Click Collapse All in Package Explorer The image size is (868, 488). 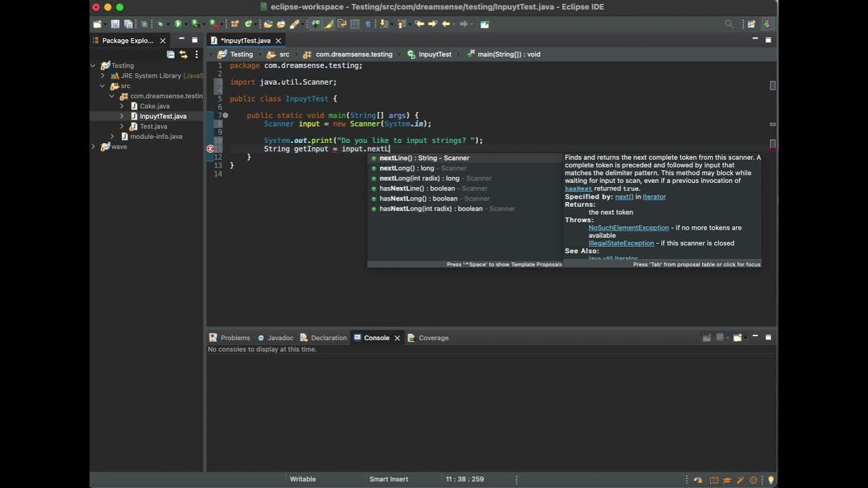coord(171,54)
